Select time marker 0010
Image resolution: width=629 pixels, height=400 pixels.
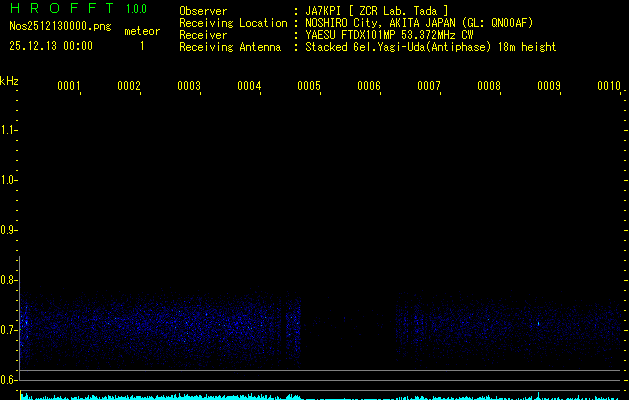609,86
